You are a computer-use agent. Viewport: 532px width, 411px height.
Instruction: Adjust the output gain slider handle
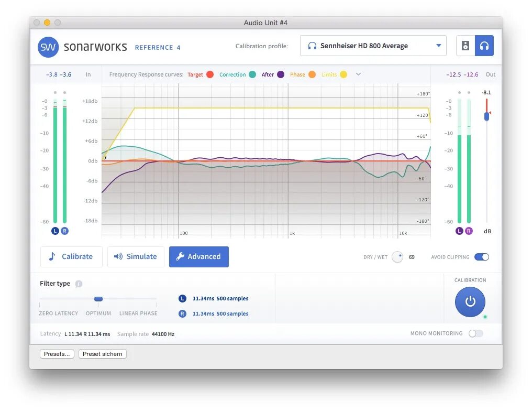[486, 116]
